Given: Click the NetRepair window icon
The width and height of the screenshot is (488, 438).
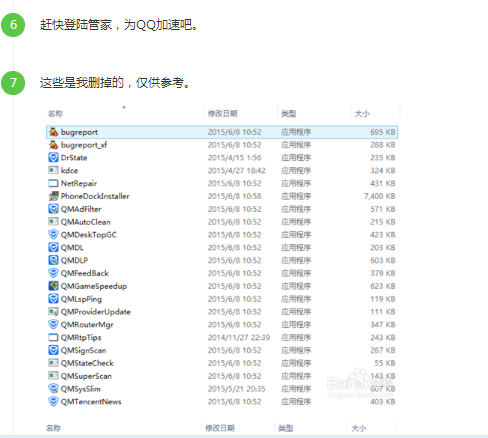Looking at the screenshot, I should [x=53, y=183].
